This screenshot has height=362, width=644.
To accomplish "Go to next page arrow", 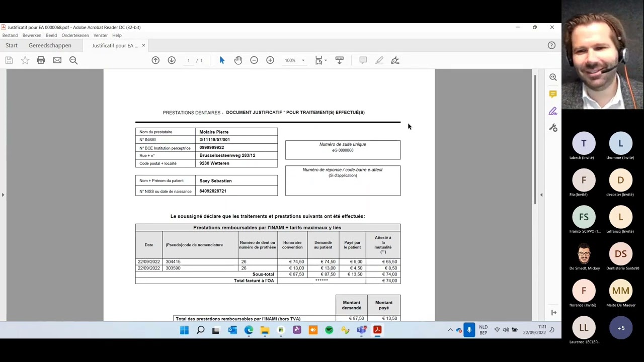I will coord(172,60).
